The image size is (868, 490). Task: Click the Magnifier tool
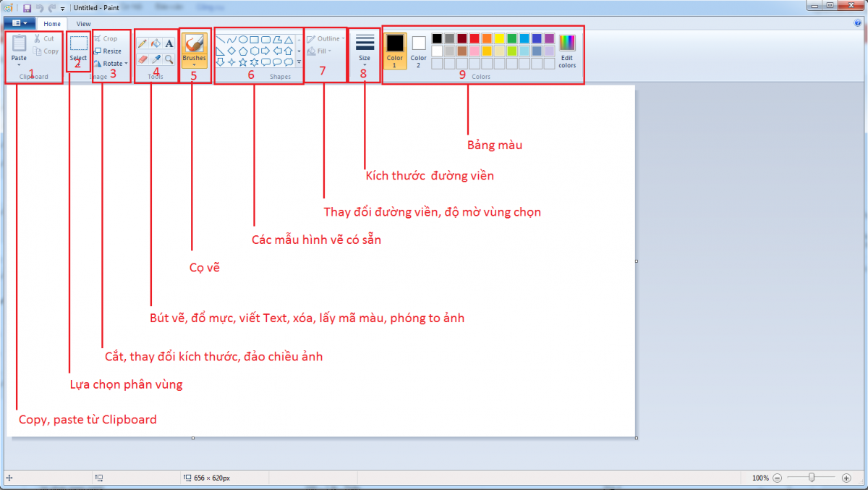(169, 59)
